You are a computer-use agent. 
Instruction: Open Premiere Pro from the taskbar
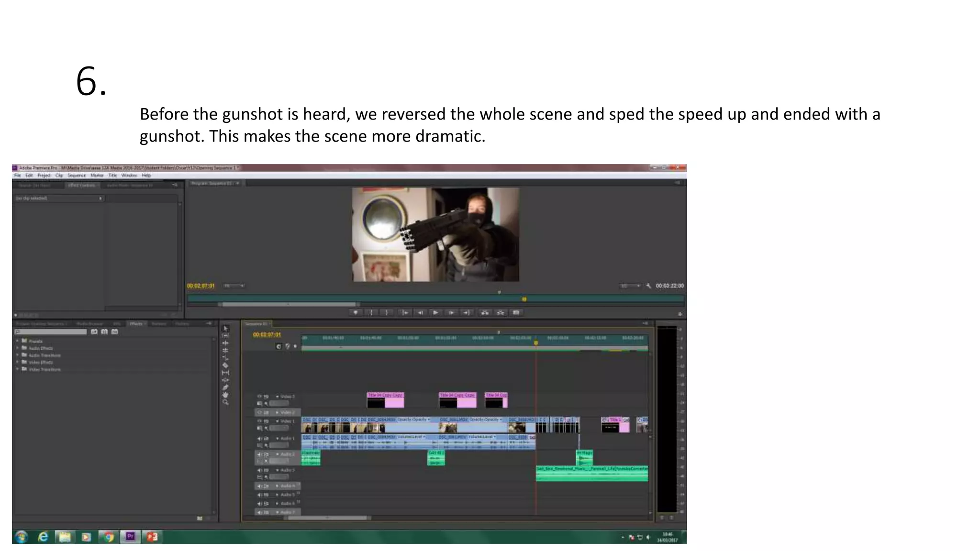point(130,537)
